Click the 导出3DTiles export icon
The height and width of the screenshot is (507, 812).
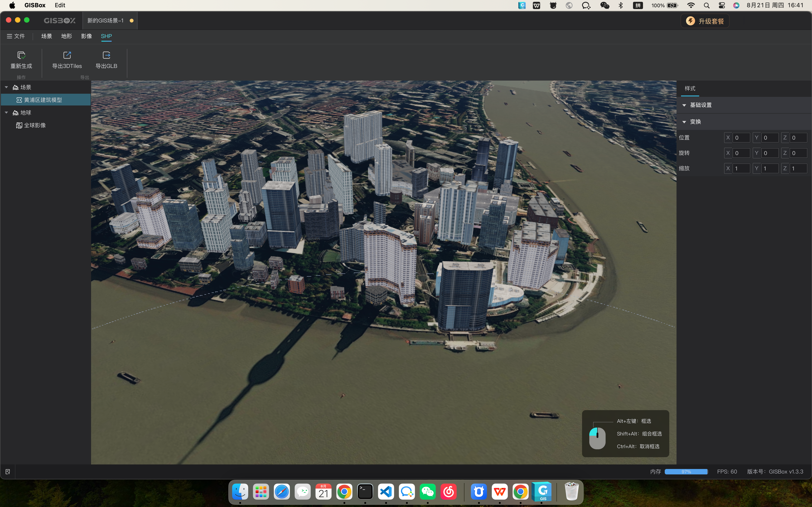[67, 55]
